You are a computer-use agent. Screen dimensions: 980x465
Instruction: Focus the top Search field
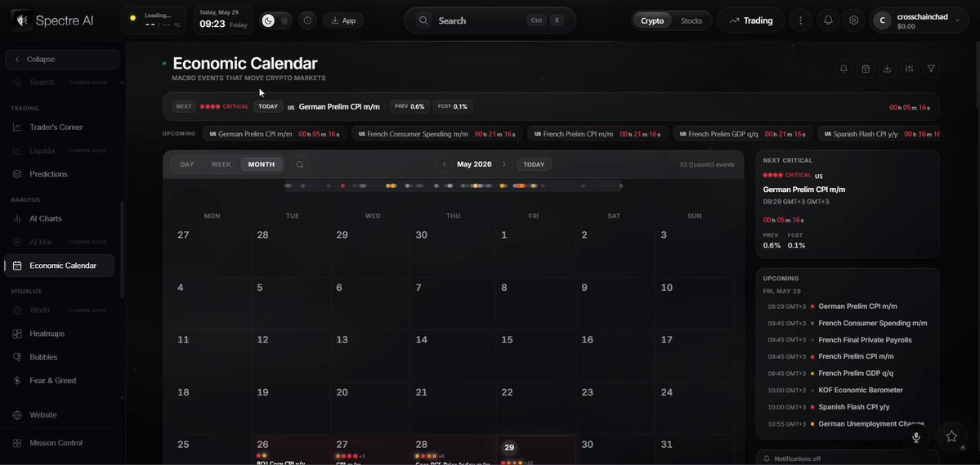click(x=490, y=20)
